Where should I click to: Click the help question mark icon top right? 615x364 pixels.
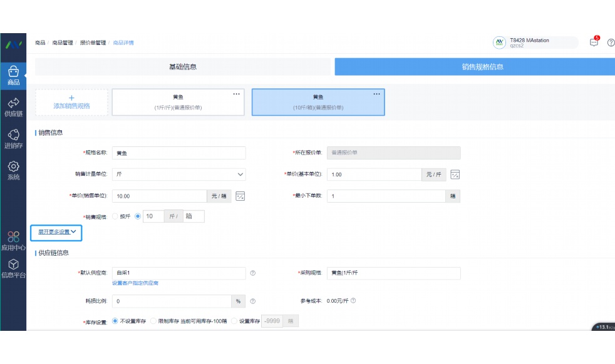[x=611, y=42]
